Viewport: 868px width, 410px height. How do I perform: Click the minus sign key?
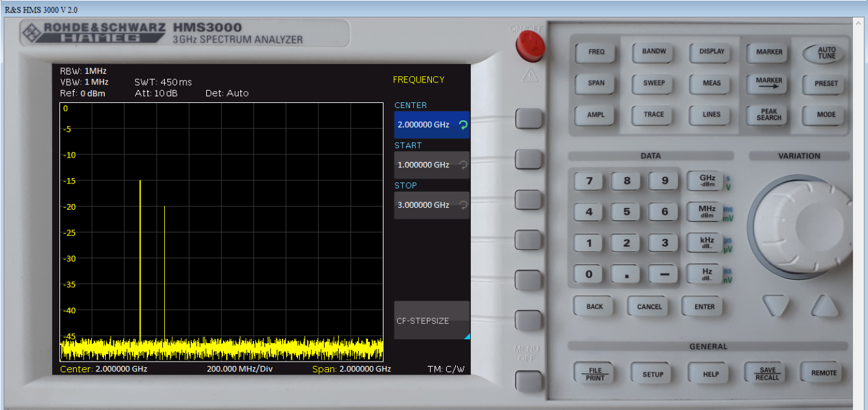tap(664, 275)
